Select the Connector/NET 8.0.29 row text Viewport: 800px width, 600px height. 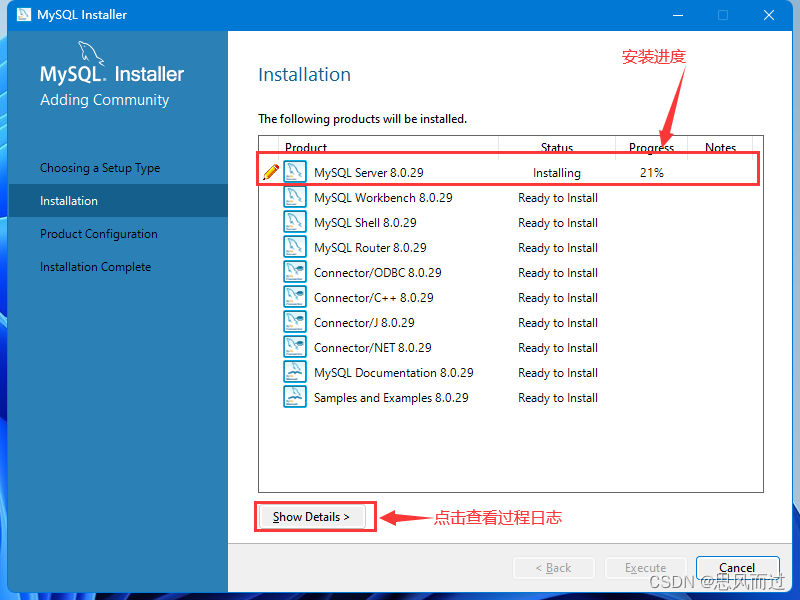pos(372,347)
